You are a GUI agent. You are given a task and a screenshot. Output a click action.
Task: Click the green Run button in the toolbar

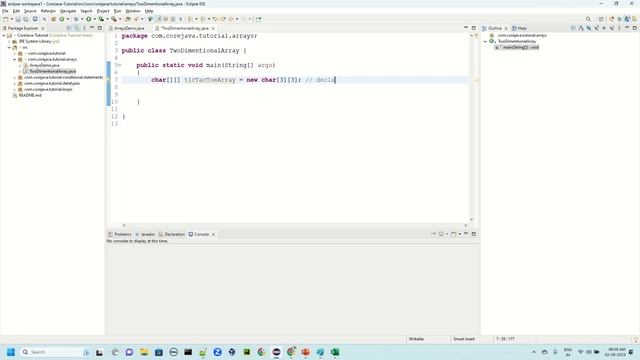(x=88, y=19)
